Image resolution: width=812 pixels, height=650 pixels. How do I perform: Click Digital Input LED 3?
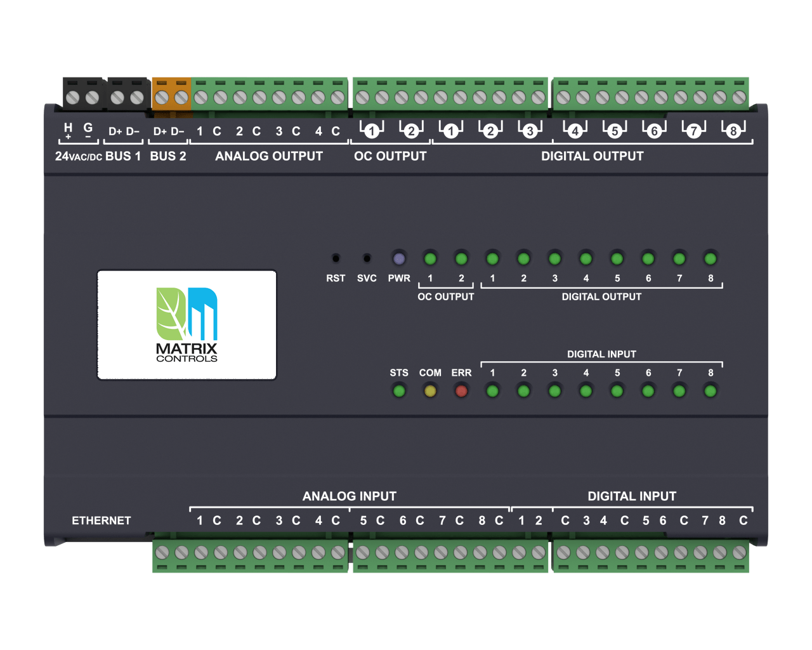554,391
